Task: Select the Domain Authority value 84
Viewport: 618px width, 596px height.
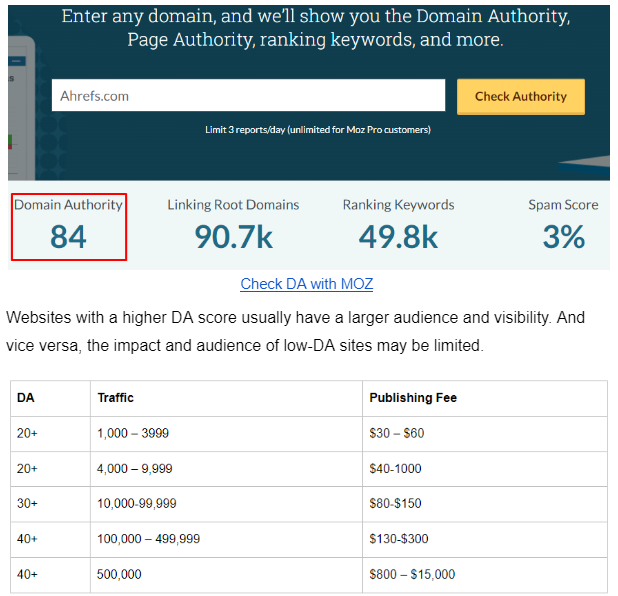Action: click(68, 237)
